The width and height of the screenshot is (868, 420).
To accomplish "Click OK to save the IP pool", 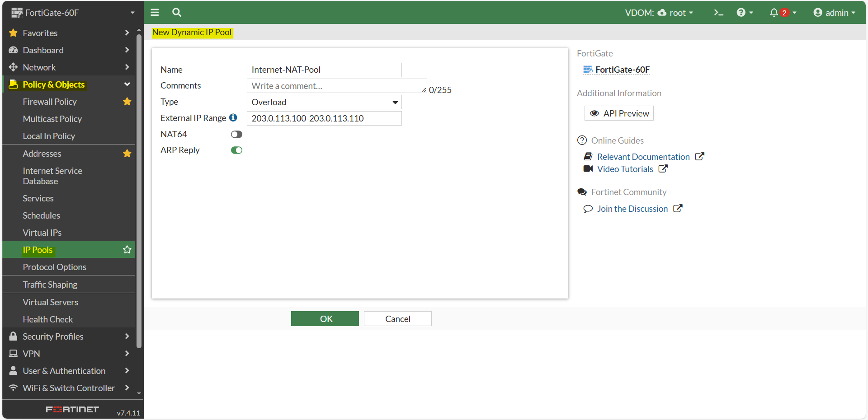I will point(325,319).
